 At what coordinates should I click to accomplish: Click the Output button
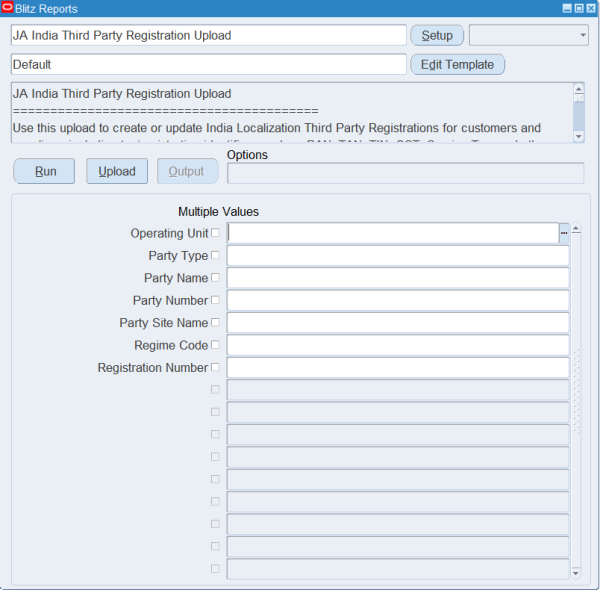[188, 171]
